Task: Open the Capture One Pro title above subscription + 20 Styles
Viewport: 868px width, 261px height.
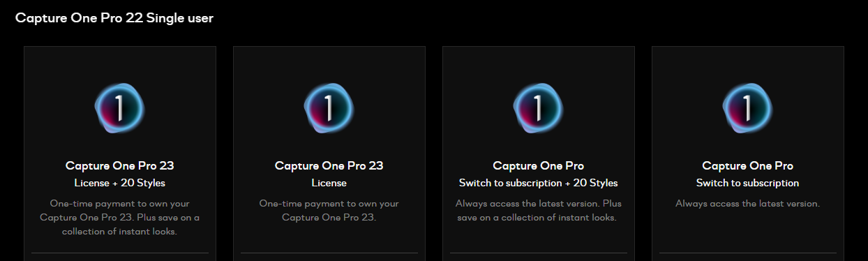Action: tap(539, 166)
